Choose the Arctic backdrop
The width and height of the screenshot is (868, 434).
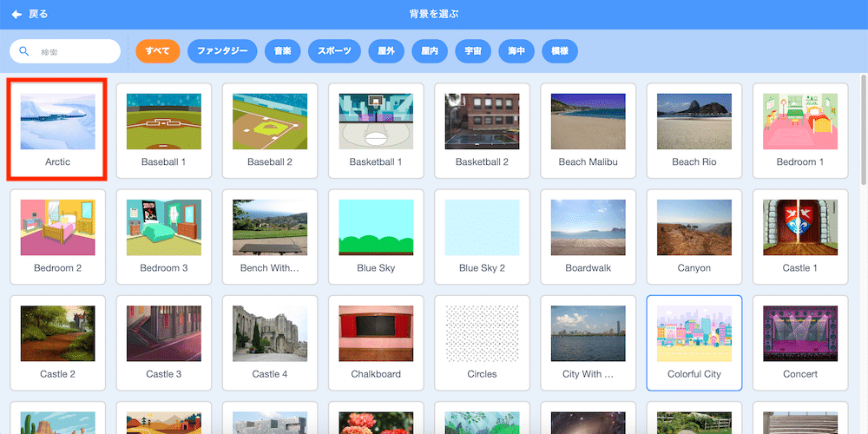[x=57, y=131]
